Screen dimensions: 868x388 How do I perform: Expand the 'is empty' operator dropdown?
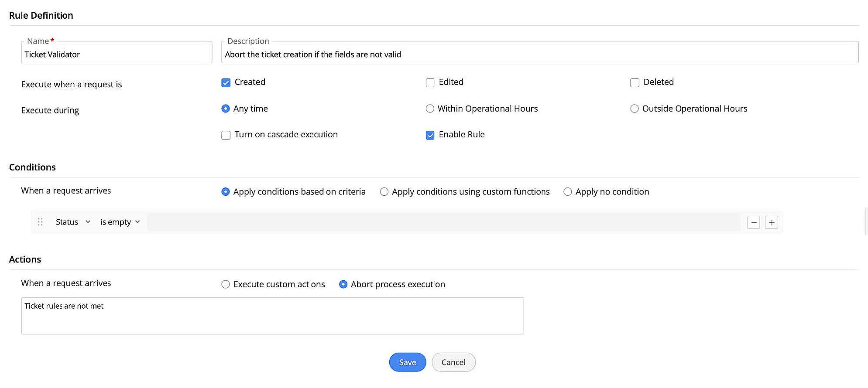120,222
